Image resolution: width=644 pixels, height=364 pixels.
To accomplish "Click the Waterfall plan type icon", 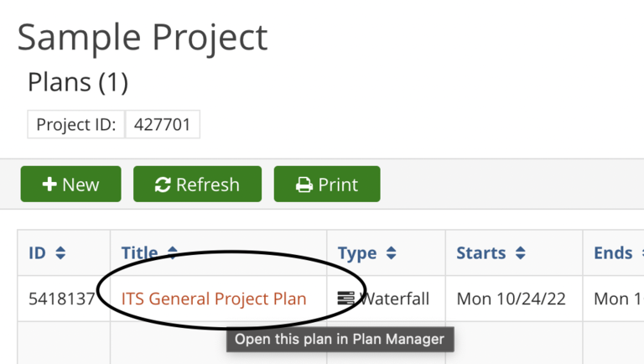I will click(345, 299).
